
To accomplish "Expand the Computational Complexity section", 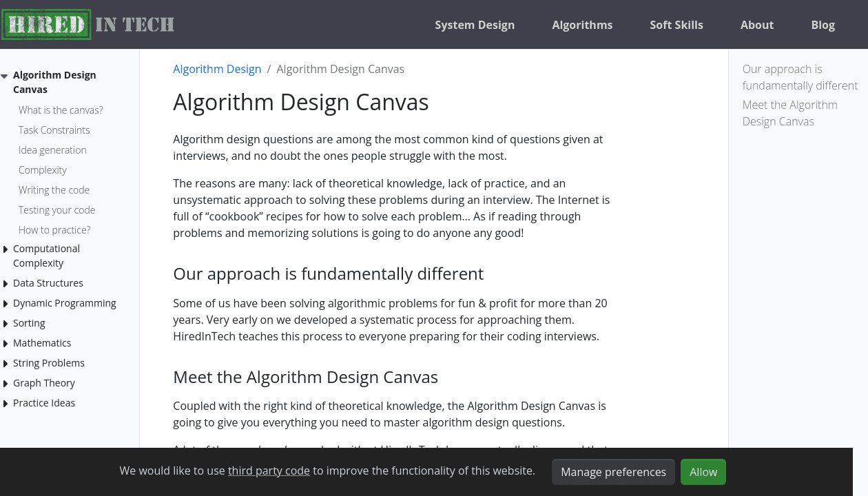I will pos(6,249).
